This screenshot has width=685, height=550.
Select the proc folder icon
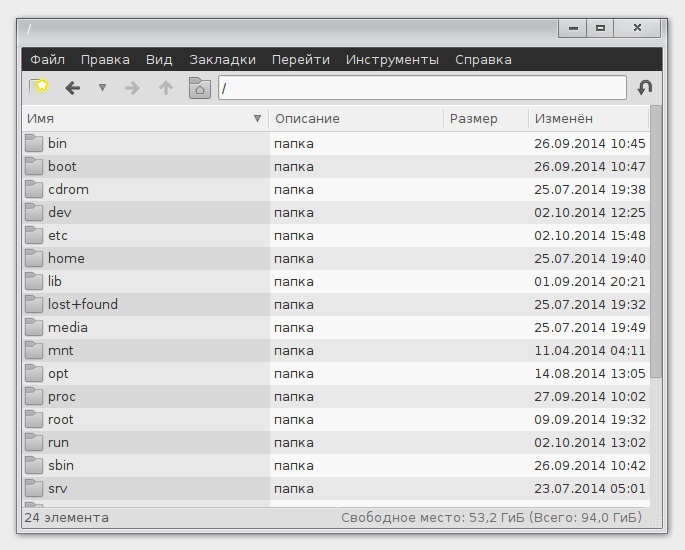click(34, 397)
